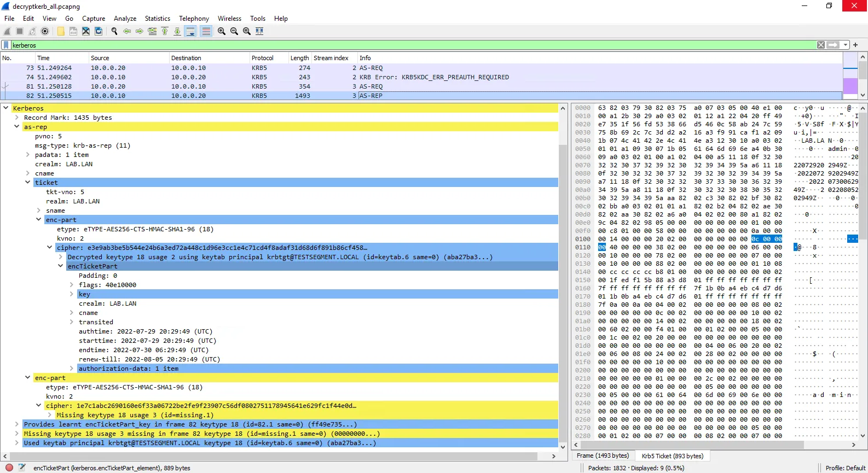
Task: Click the Profile: Default status label
Action: pos(845,468)
